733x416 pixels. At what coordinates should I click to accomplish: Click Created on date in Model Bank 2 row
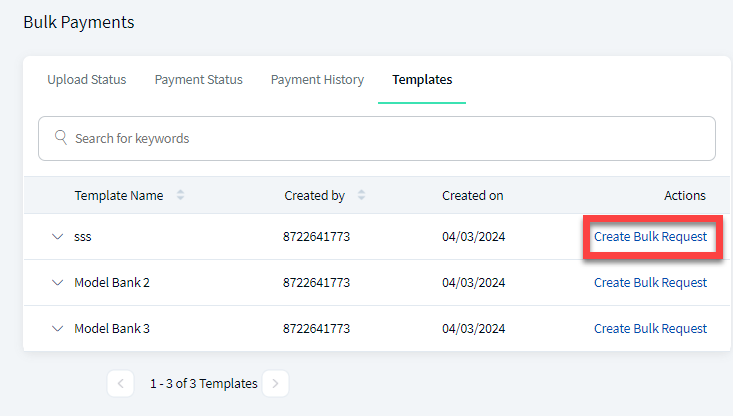tap(474, 282)
